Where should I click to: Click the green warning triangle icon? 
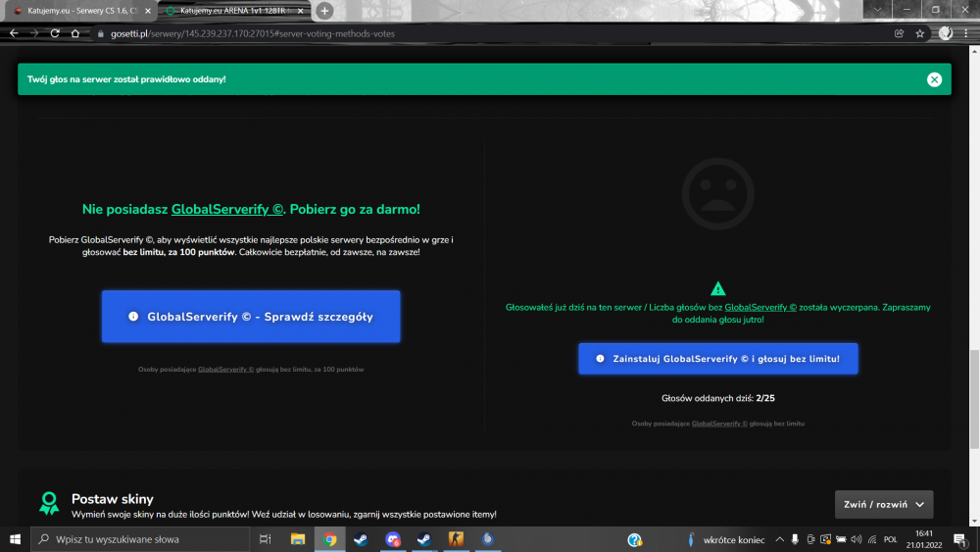point(717,288)
